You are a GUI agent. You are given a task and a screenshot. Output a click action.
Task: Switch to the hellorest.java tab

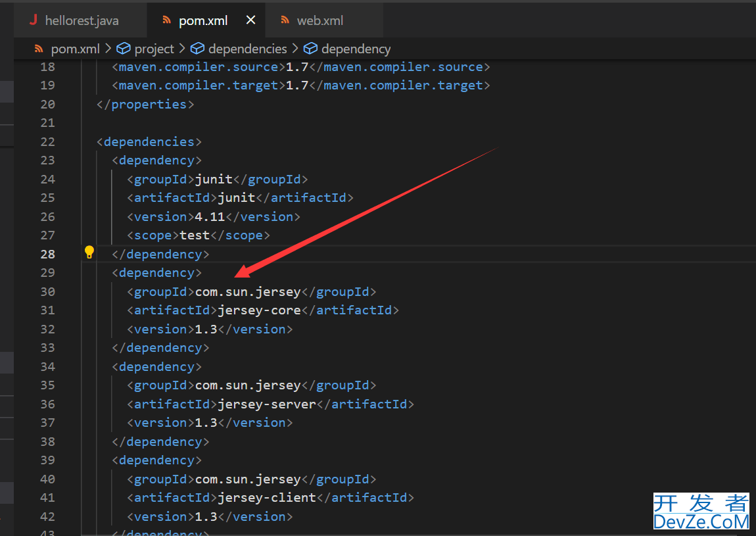pos(80,20)
